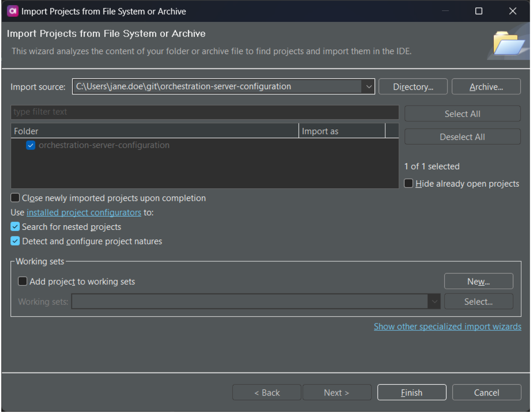Open the Import source dropdown arrow
The width and height of the screenshot is (532, 414).
point(369,87)
